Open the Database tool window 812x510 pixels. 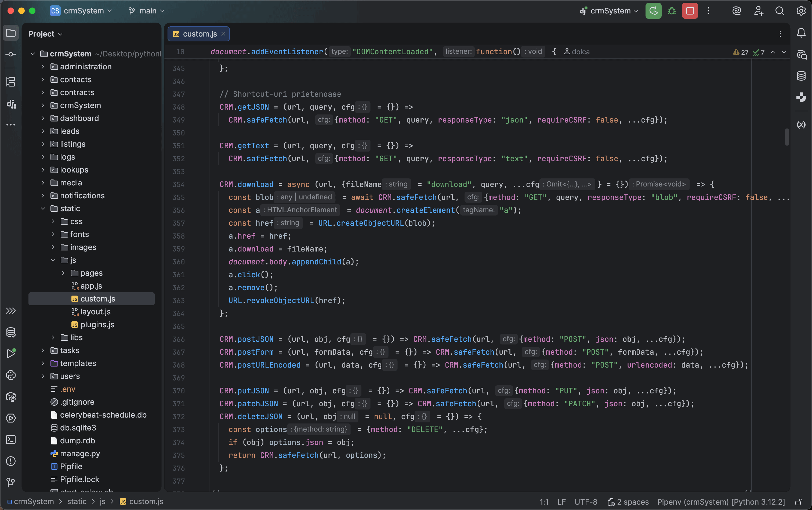pyautogui.click(x=801, y=76)
